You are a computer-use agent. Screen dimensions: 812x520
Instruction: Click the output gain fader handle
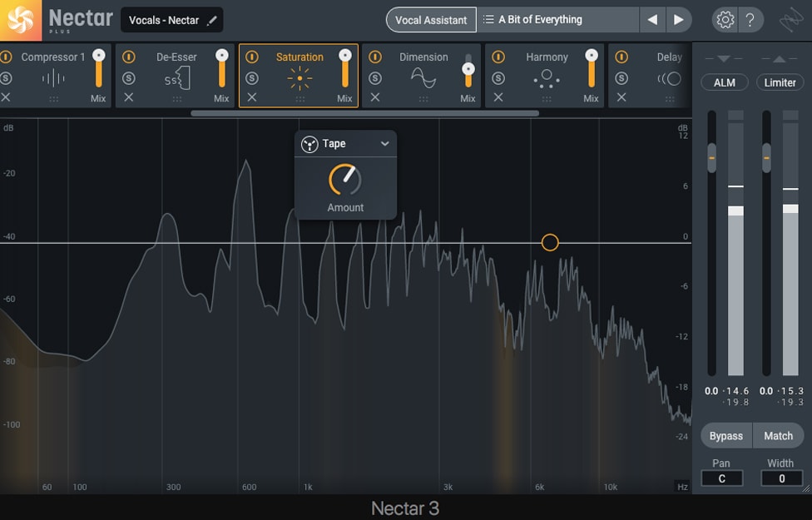pos(766,158)
